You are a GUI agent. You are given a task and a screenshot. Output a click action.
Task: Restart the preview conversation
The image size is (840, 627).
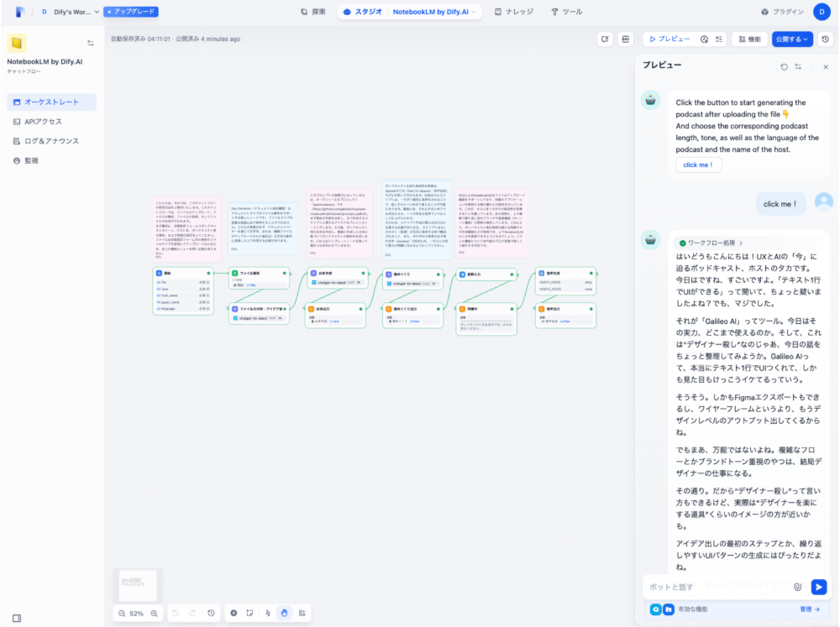tap(784, 66)
